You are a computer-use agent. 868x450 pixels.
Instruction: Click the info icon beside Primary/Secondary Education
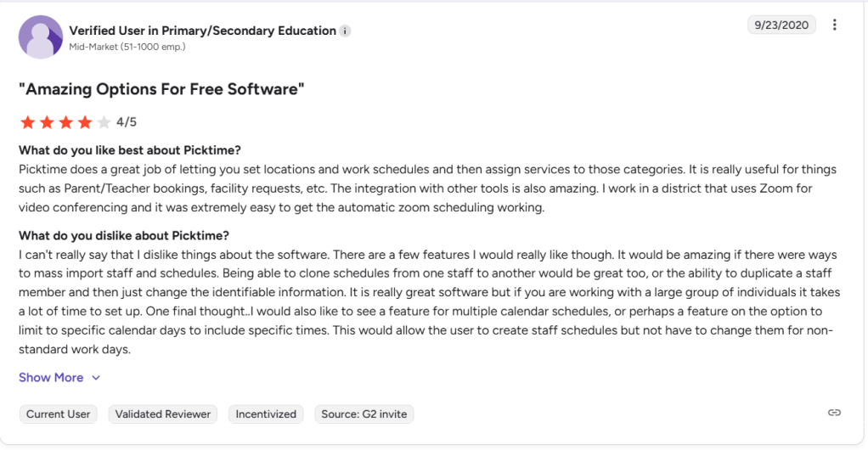click(x=345, y=31)
